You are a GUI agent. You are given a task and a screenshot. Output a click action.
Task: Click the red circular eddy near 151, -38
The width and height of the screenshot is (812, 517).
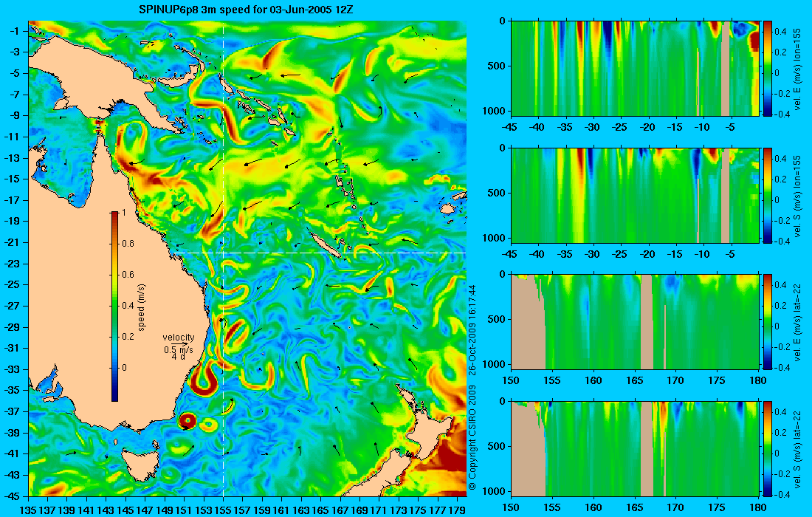(187, 421)
